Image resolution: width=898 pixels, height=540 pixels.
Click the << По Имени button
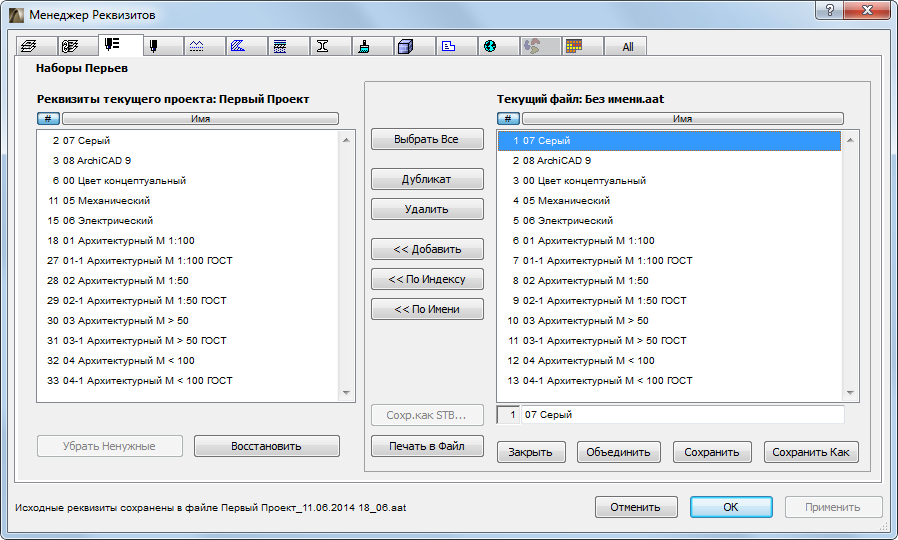coord(427,309)
